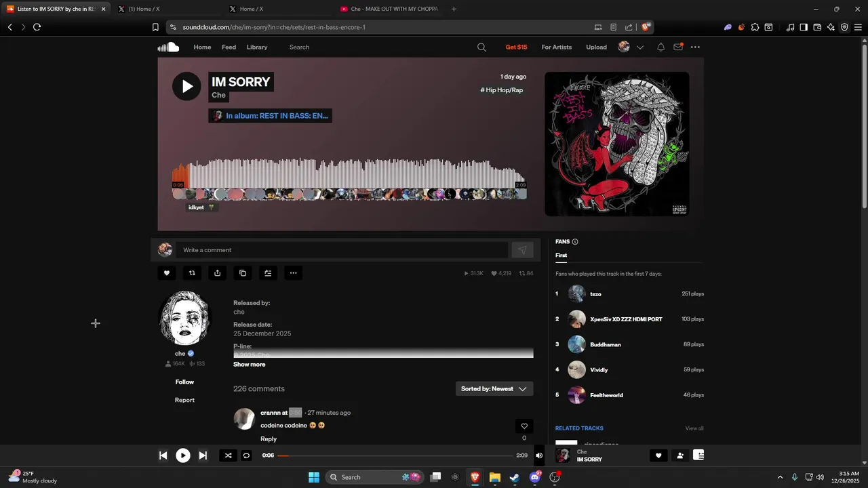Open the Windows Start menu
Image resolution: width=868 pixels, height=488 pixels.
314,477
